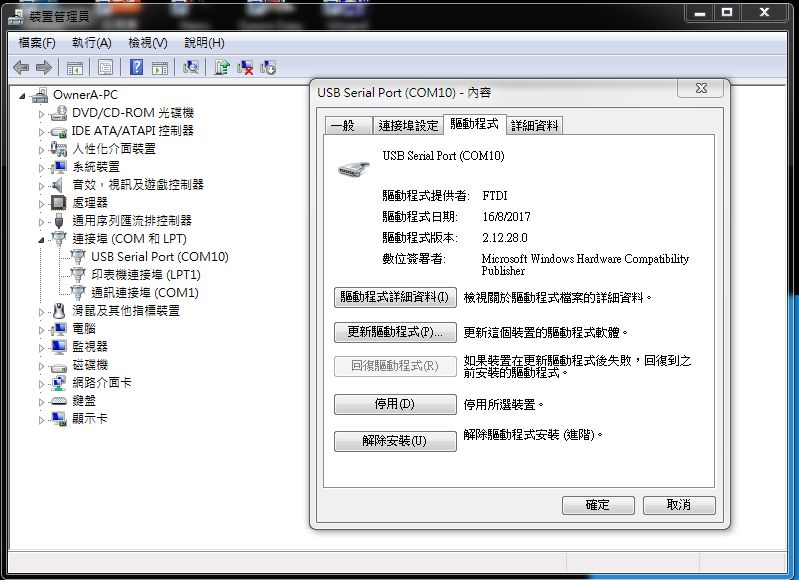The height and width of the screenshot is (580, 799).
Task: Click Scan for hardware changes icon
Action: pos(192,67)
